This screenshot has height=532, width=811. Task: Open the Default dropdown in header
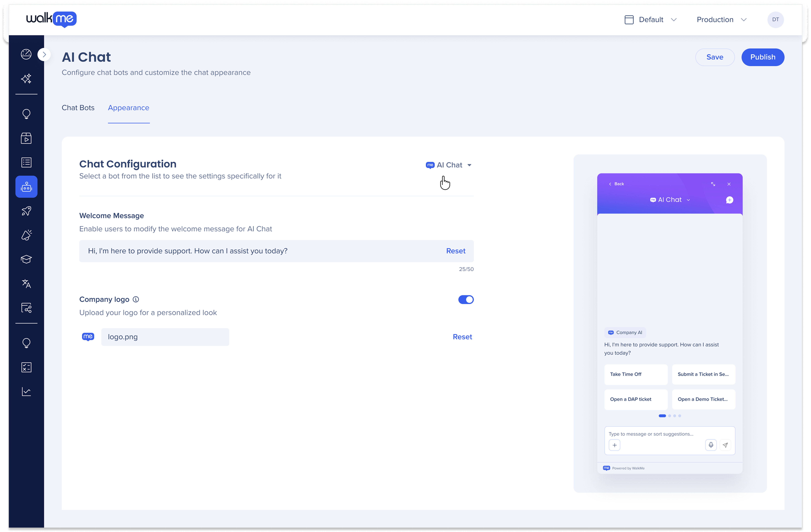pyautogui.click(x=651, y=20)
